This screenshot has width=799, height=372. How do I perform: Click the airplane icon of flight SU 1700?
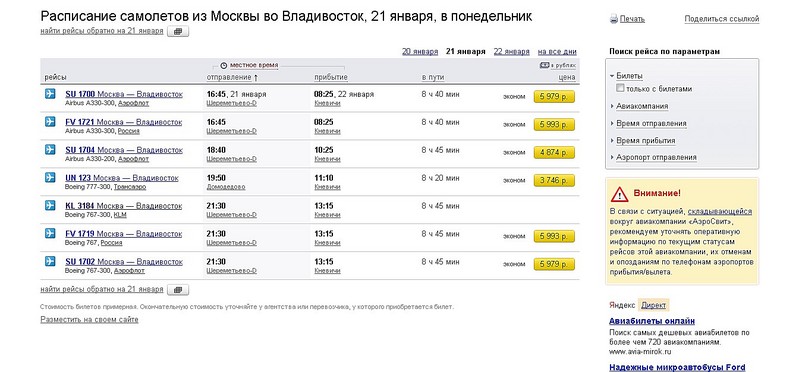click(50, 94)
